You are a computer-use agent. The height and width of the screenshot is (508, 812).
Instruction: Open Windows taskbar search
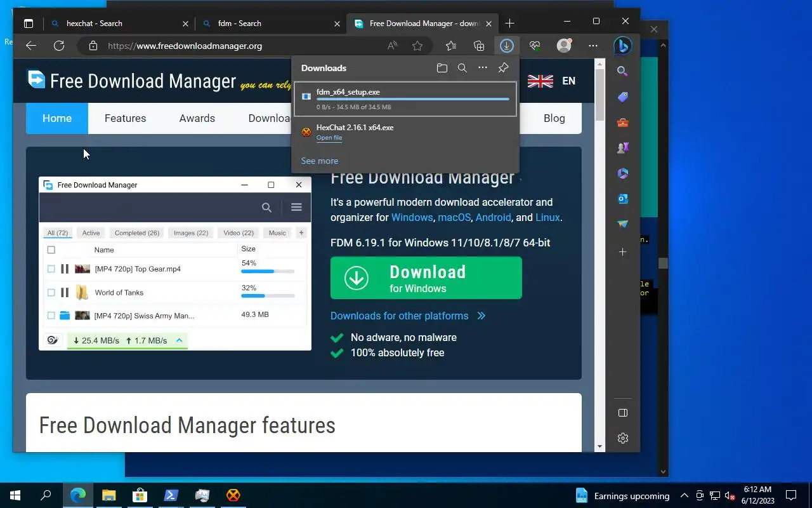pyautogui.click(x=46, y=495)
